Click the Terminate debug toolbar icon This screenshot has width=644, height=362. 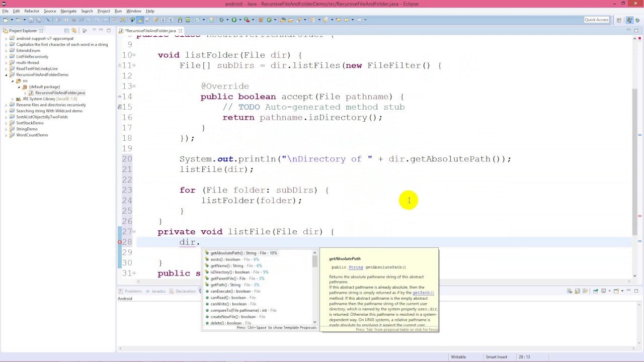(x=74, y=20)
